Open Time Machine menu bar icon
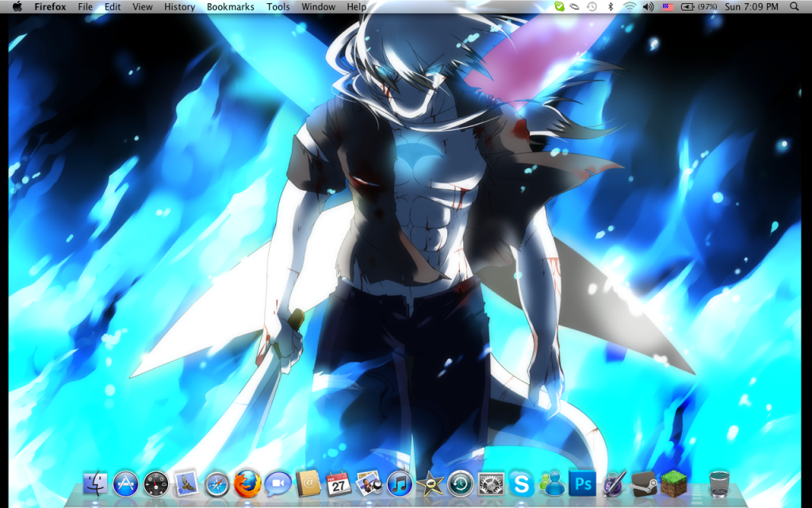812x508 pixels. pos(592,6)
